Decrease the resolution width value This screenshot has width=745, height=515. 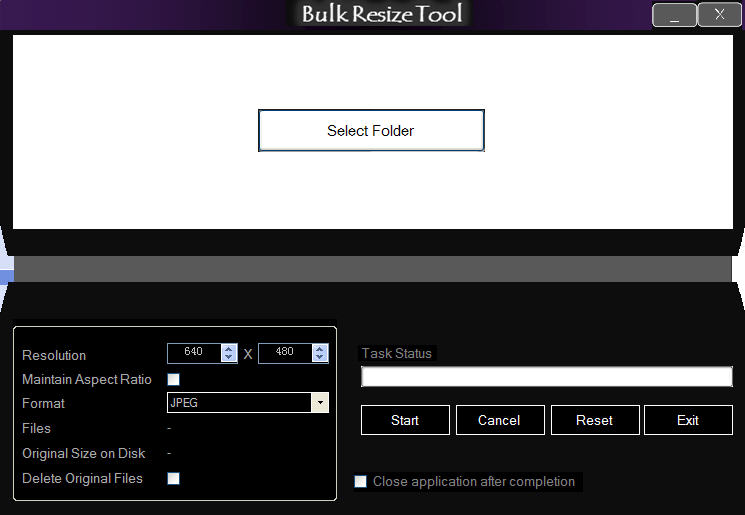pyautogui.click(x=229, y=357)
